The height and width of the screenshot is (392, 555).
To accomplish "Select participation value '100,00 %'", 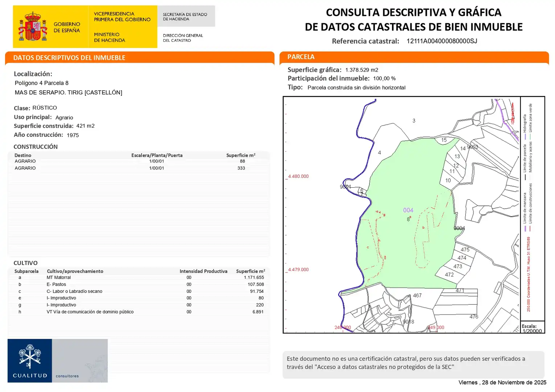I will click(x=384, y=78).
